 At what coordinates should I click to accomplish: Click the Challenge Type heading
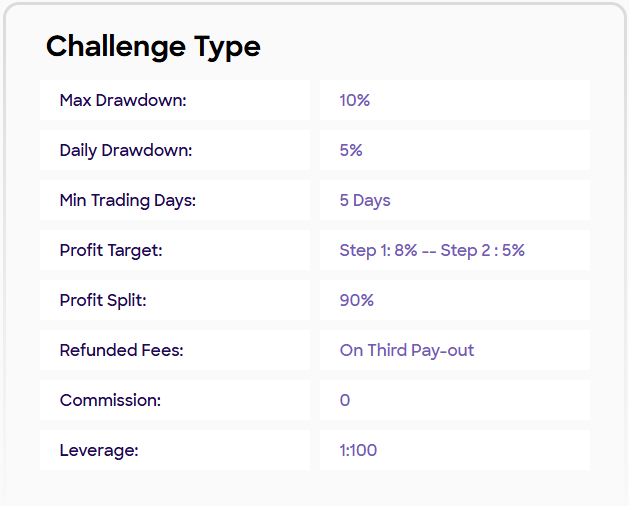coord(153,46)
